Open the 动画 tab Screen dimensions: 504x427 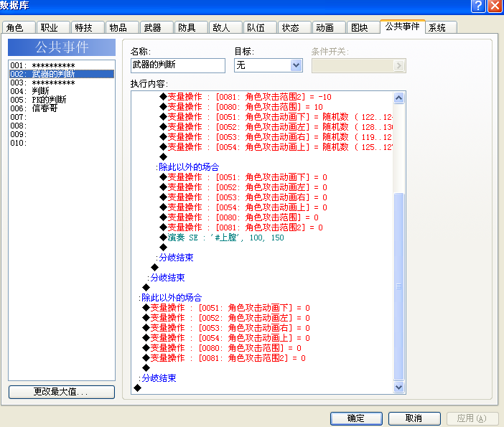tap(329, 28)
